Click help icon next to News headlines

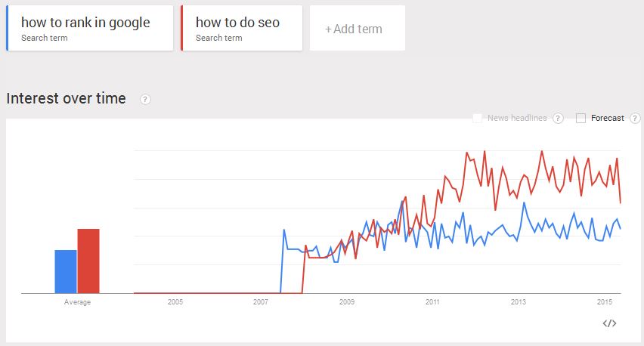click(x=558, y=118)
